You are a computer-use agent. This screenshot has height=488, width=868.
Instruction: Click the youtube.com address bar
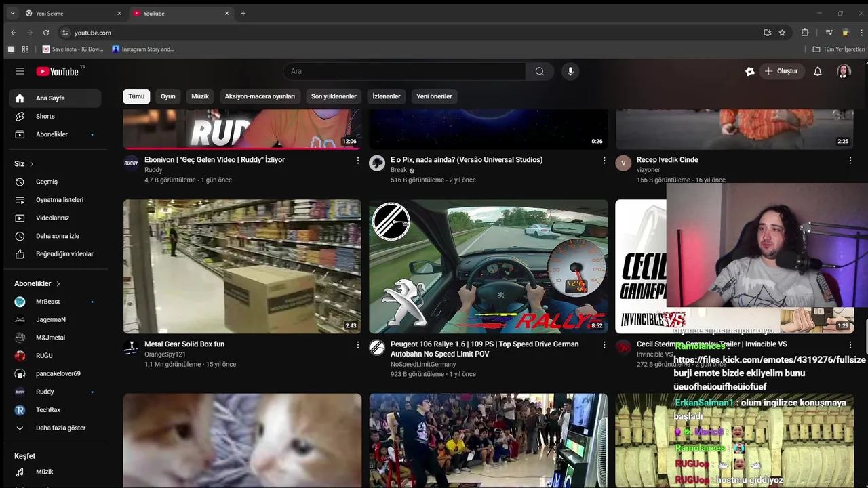(x=407, y=33)
